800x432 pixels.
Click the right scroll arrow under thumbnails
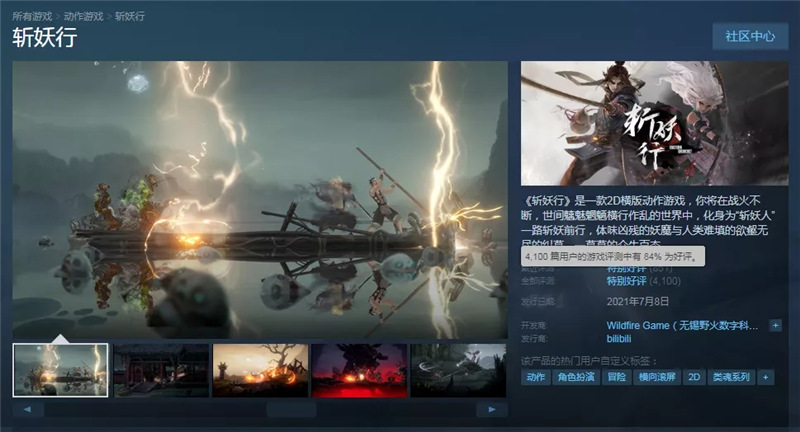[x=492, y=410]
